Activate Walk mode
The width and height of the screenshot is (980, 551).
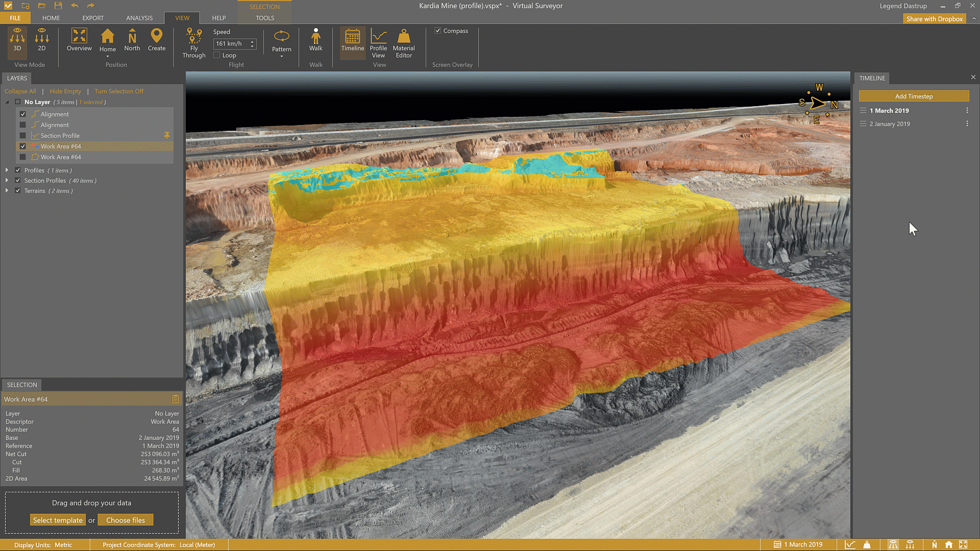[x=315, y=40]
